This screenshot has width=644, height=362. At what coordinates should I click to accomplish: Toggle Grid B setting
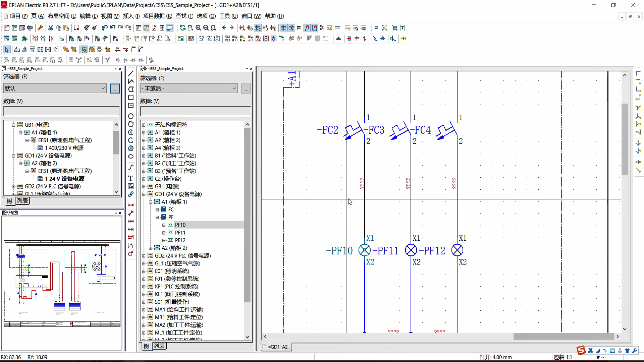coord(250,28)
